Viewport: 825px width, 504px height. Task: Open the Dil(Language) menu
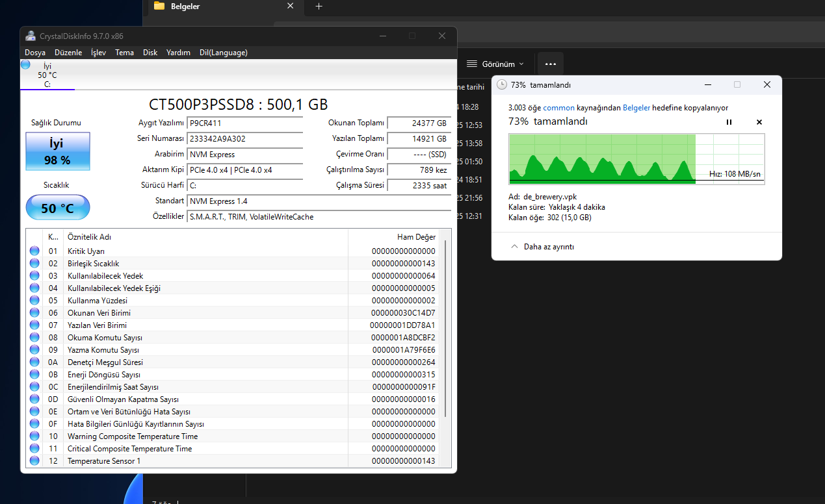(224, 53)
